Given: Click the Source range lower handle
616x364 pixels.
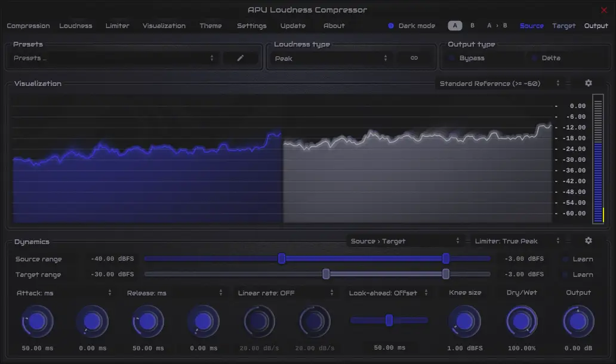Looking at the screenshot, I should 282,258.
